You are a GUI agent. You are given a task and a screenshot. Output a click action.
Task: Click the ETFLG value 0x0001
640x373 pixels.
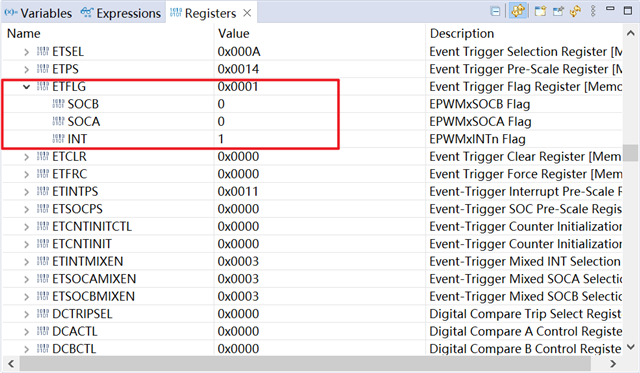[238, 87]
